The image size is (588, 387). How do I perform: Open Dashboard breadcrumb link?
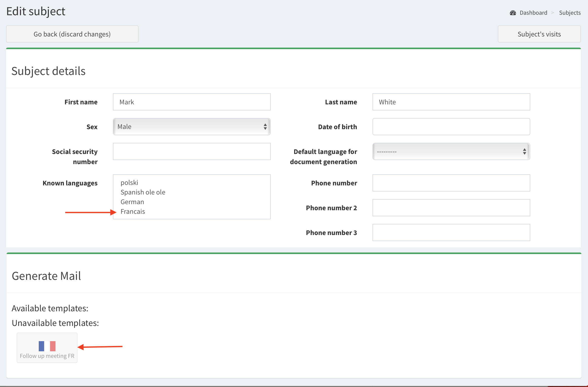tap(533, 13)
